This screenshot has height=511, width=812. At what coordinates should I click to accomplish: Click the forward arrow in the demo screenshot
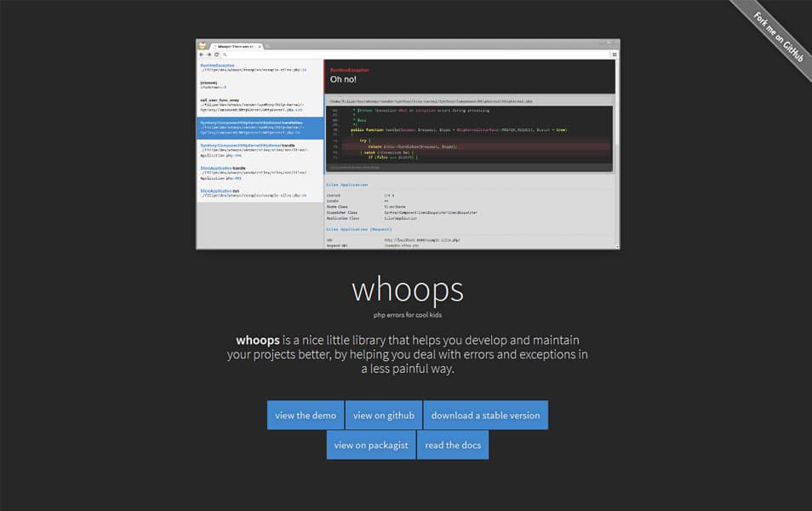(x=209, y=55)
